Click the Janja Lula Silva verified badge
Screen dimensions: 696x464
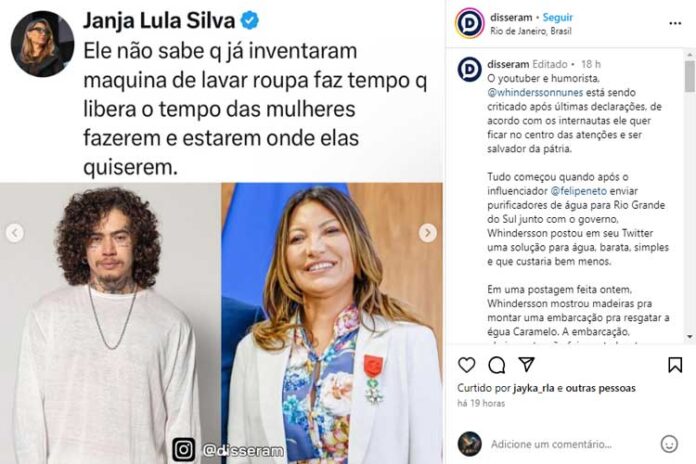pyautogui.click(x=249, y=21)
